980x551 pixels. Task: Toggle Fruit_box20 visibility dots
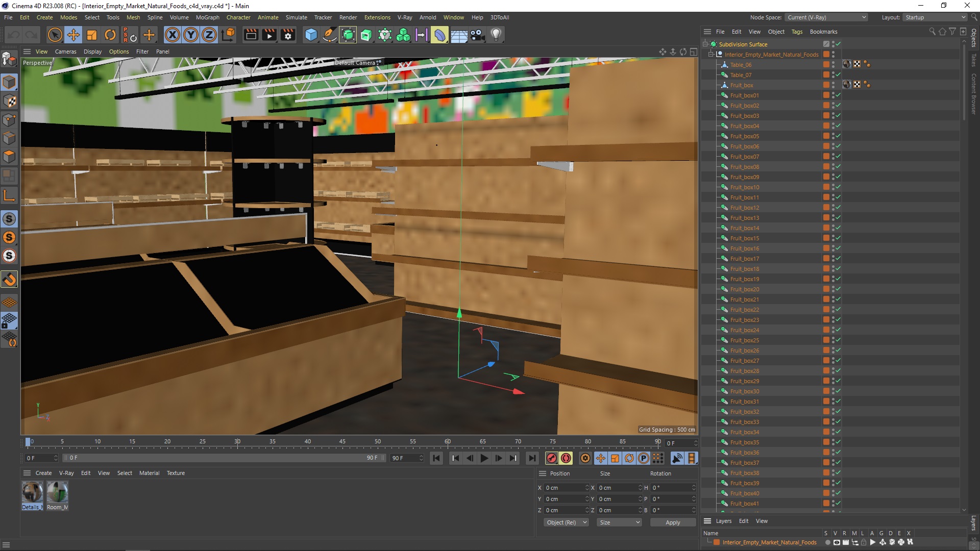pos(833,289)
